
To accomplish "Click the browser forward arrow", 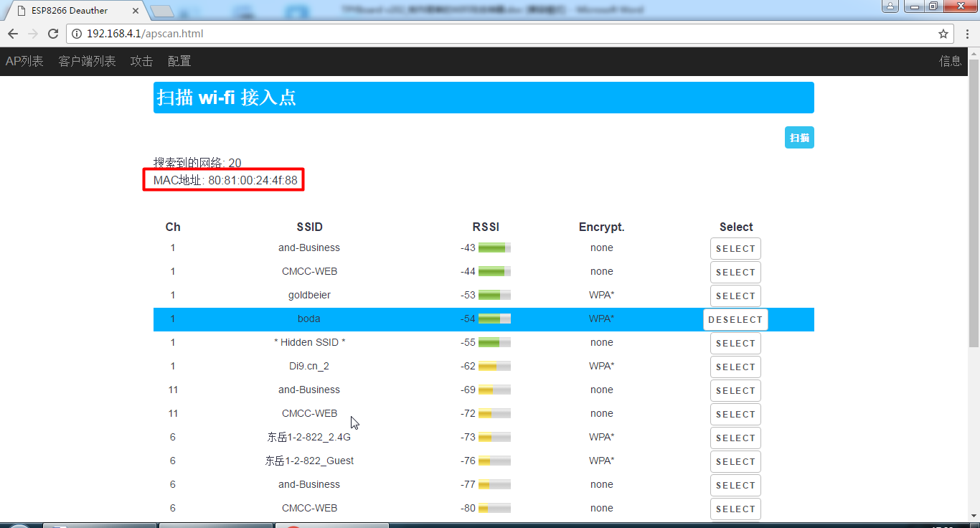I will click(x=33, y=34).
